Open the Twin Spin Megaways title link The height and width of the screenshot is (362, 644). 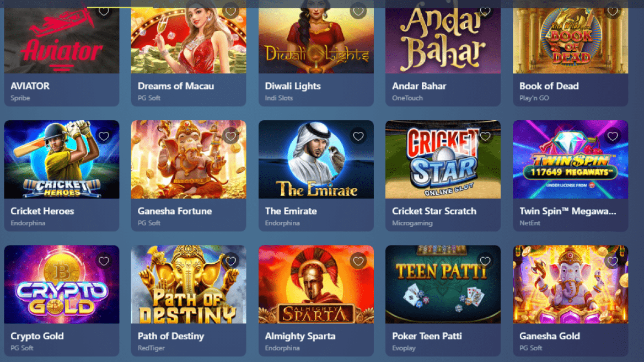pyautogui.click(x=567, y=211)
